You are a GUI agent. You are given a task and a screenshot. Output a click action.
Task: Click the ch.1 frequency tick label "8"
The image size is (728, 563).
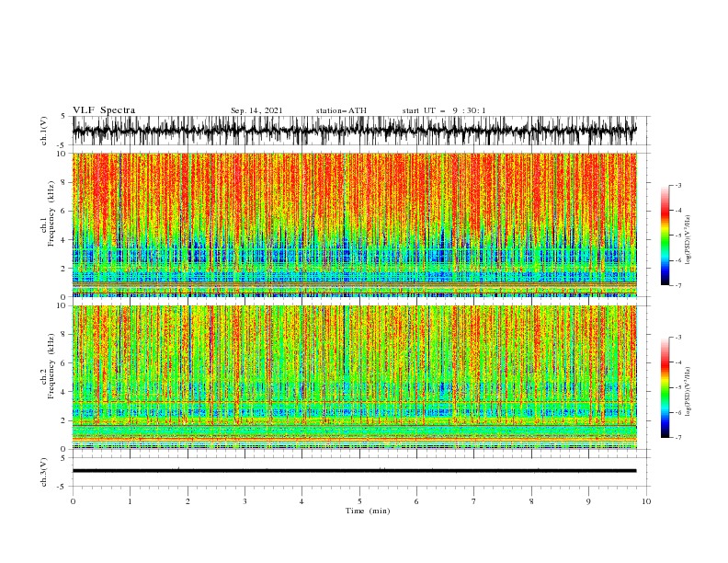64,182
